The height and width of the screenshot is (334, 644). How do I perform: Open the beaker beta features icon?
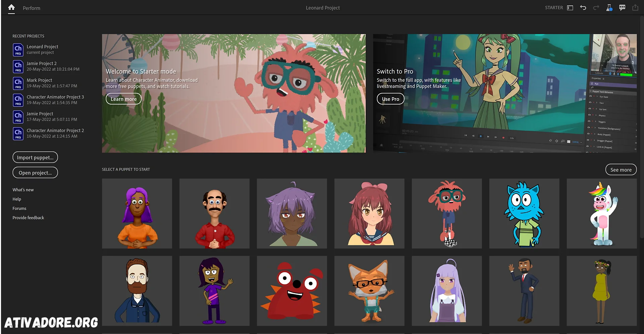[x=609, y=8]
